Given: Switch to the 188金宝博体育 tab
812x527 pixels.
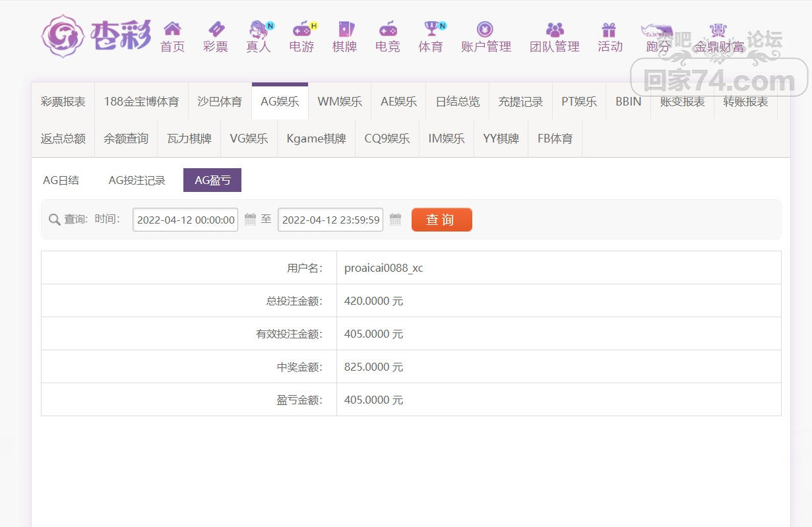Looking at the screenshot, I should coord(141,102).
